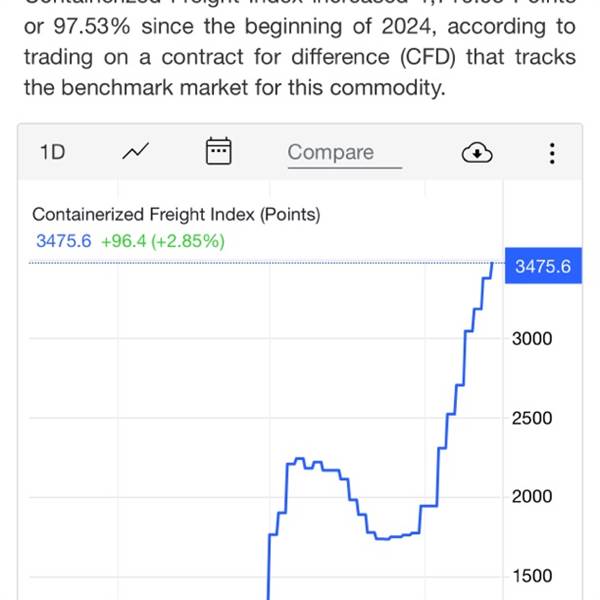Download chart data via cloud icon
600x600 pixels.
pos(477,152)
